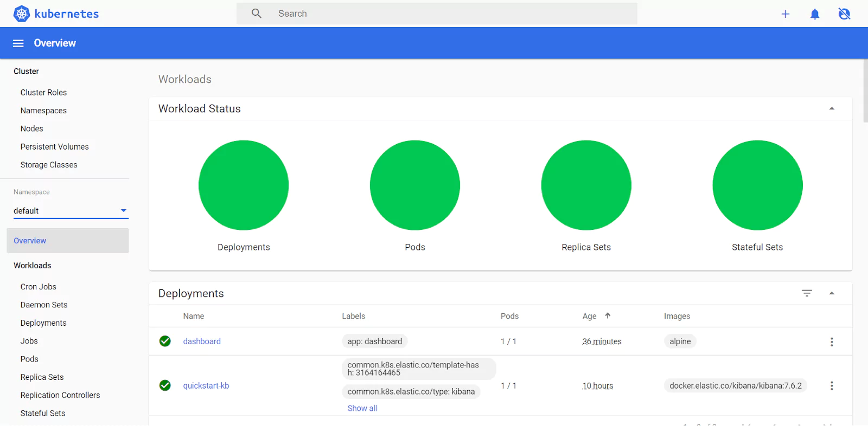Click the Cluster sidebar heading
The image size is (868, 426).
pos(27,71)
